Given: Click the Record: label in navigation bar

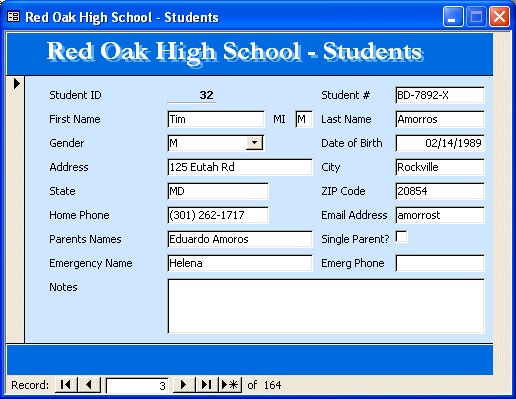Looking at the screenshot, I should point(30,385).
